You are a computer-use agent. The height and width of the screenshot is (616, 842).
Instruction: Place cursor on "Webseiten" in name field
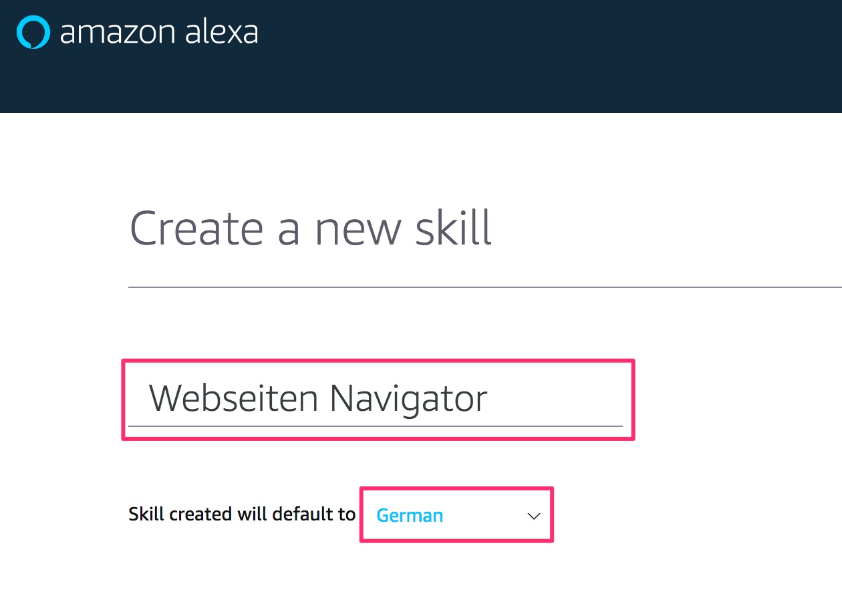[233, 399]
